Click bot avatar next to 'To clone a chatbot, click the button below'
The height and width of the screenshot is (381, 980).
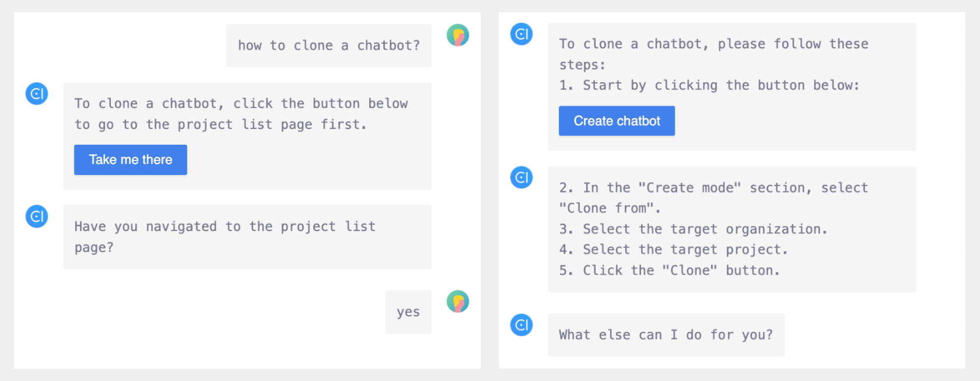[37, 93]
